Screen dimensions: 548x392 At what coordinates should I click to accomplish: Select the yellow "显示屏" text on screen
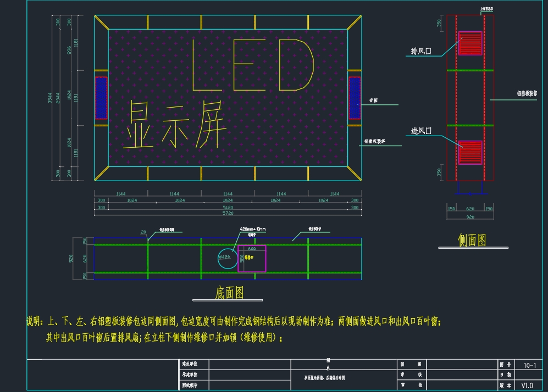175,125
